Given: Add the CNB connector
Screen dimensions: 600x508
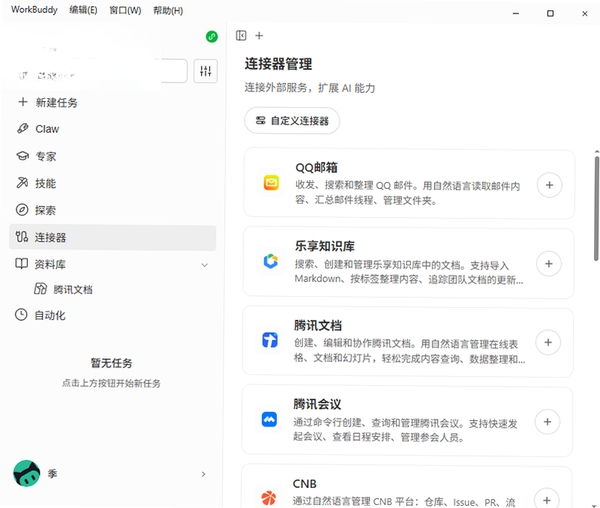Looking at the screenshot, I should [x=547, y=500].
